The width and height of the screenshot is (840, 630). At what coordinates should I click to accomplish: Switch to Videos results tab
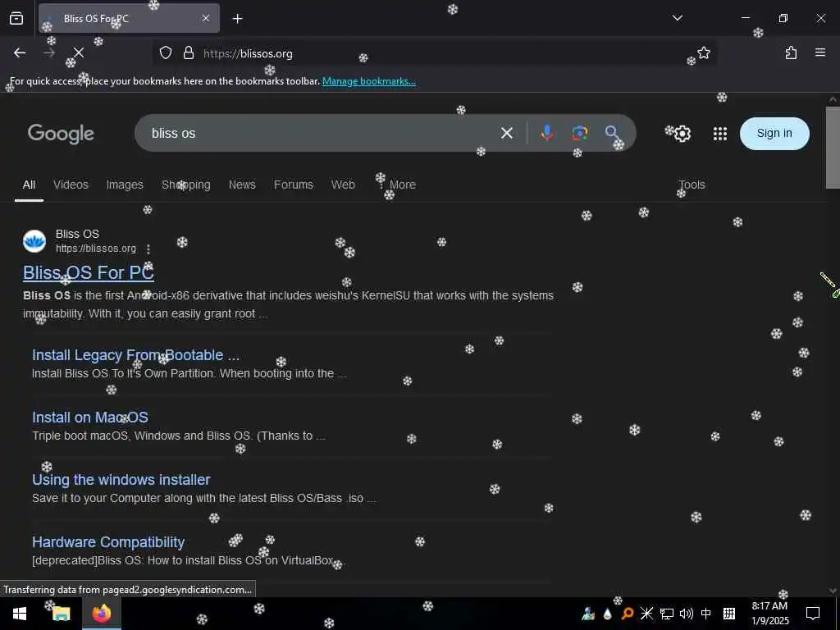(71, 185)
